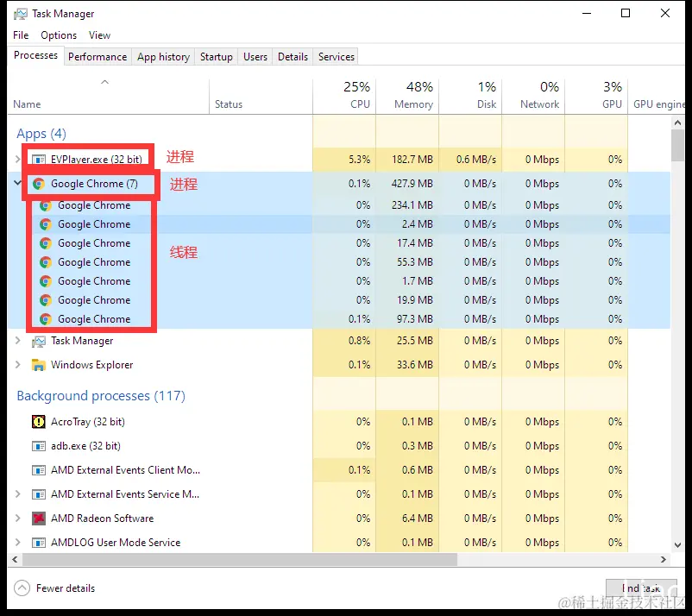Viewport: 692px width, 616px height.
Task: Switch to the Performance tab
Action: tap(98, 57)
